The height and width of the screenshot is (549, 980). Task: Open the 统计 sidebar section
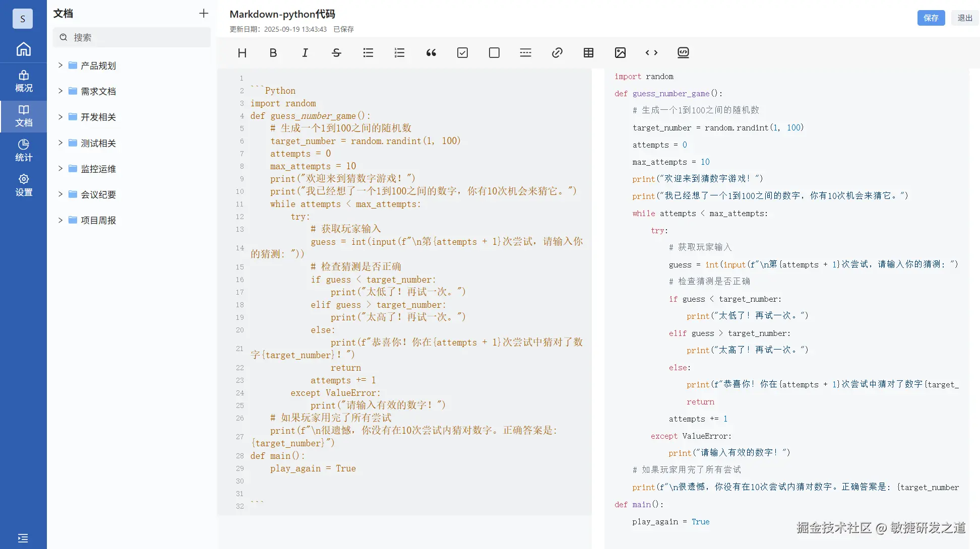pyautogui.click(x=23, y=150)
